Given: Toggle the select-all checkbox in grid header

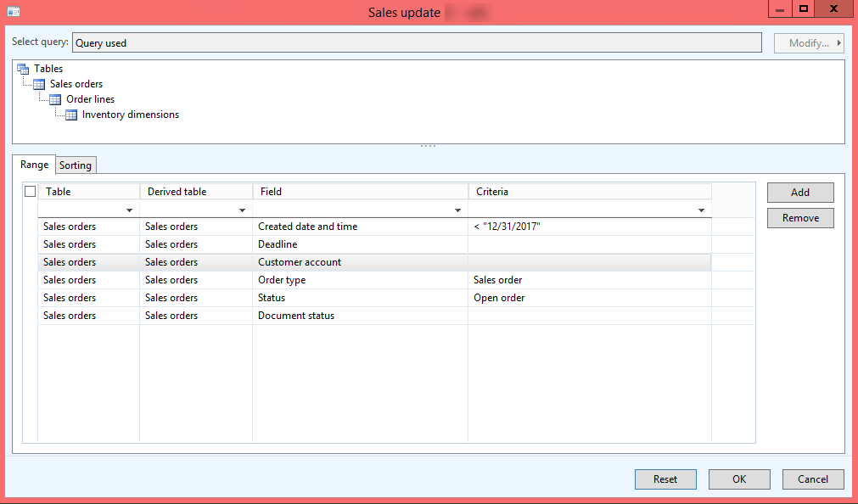Looking at the screenshot, I should tap(31, 192).
